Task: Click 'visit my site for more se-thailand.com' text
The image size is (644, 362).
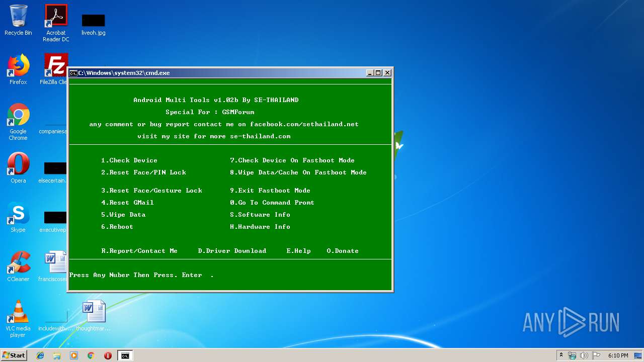Action: pyautogui.click(x=214, y=136)
